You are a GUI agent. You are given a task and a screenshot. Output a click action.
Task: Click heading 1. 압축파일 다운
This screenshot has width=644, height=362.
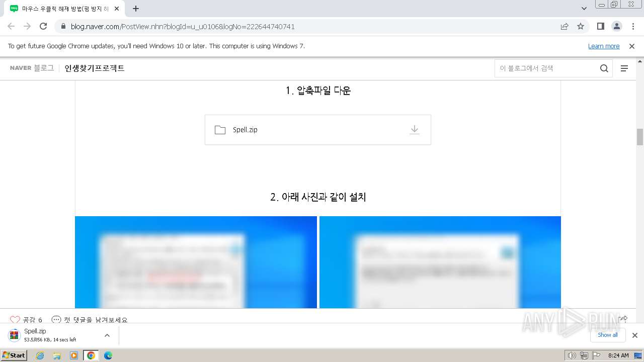(318, 90)
